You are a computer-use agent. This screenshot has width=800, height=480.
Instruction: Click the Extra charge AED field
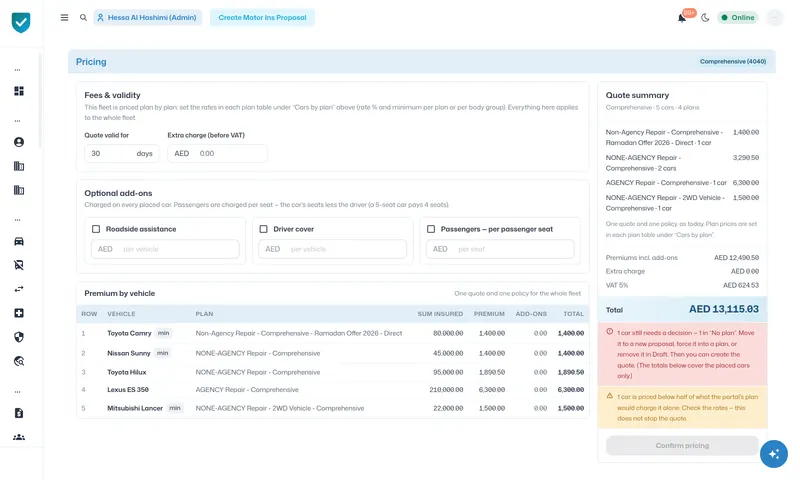(217, 154)
